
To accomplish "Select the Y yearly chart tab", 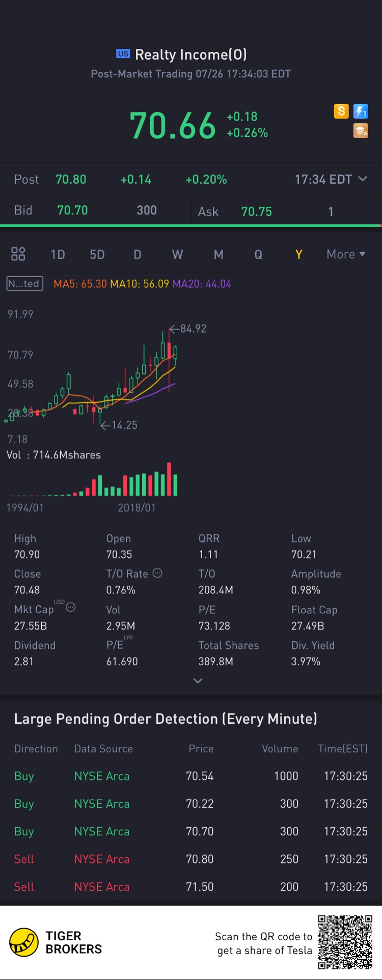I will (x=299, y=254).
